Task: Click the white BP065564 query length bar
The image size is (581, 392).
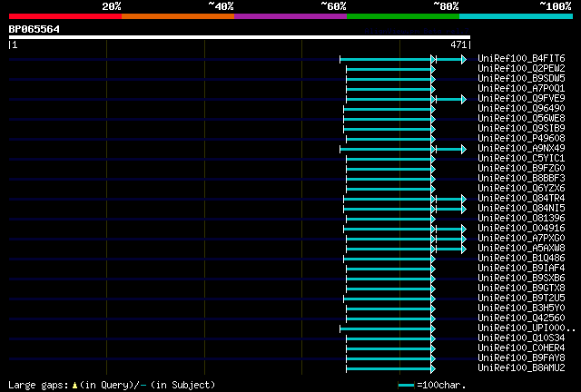Action: tap(240, 37)
